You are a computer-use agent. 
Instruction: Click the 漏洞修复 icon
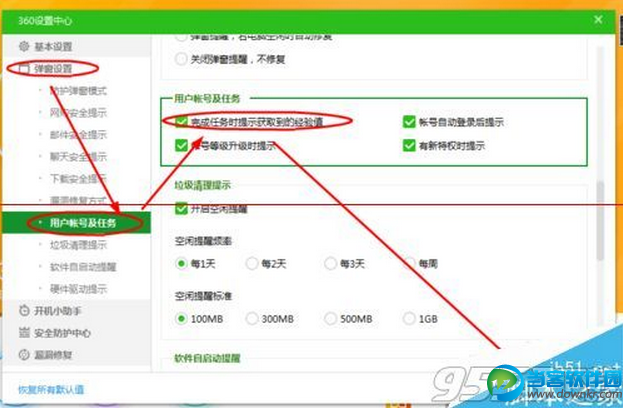[24, 354]
